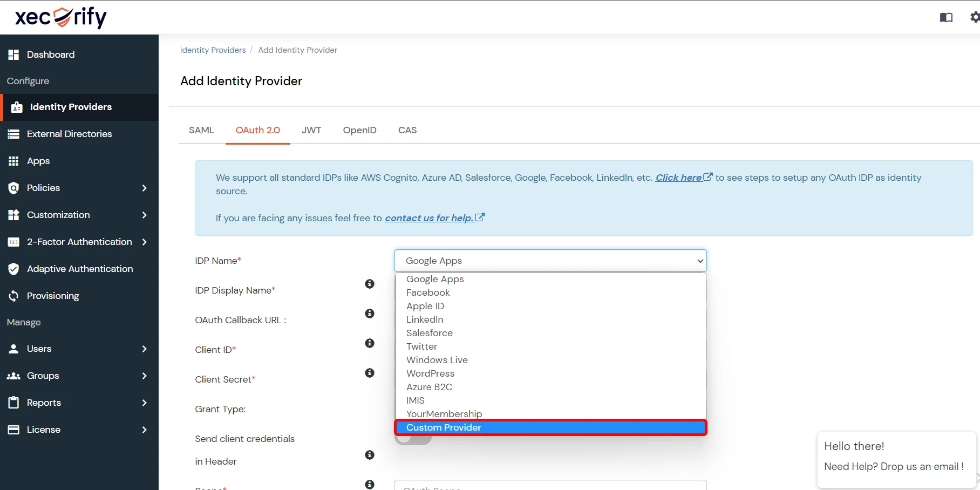Click the Apps grid icon

(13, 161)
